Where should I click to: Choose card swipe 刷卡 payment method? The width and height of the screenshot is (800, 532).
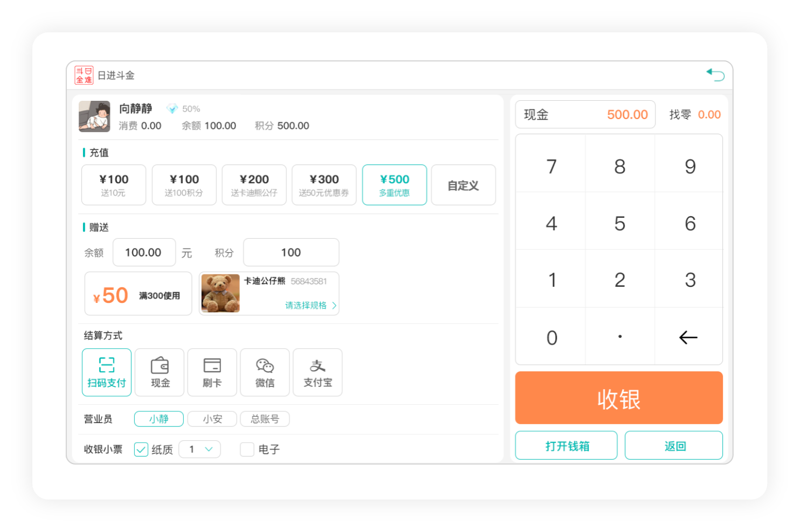point(212,372)
